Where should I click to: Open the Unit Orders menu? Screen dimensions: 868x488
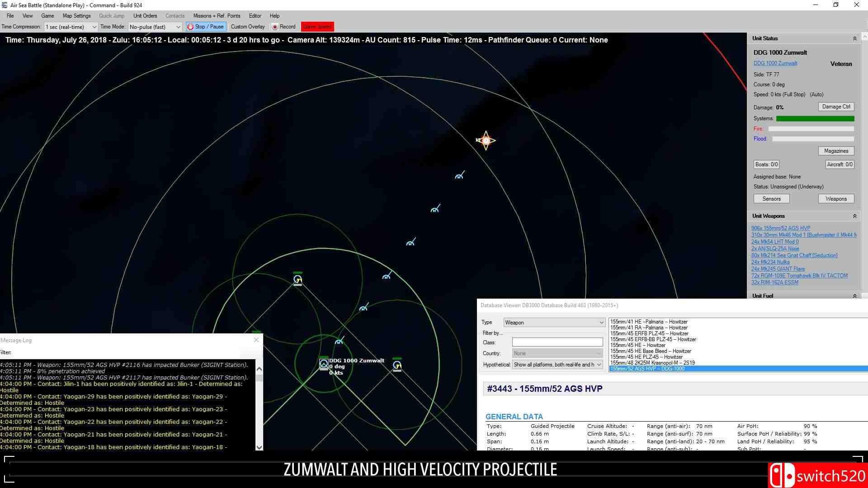pyautogui.click(x=145, y=16)
